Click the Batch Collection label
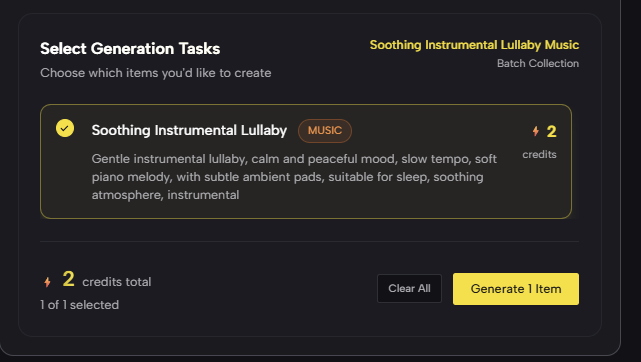The height and width of the screenshot is (362, 641). point(538,63)
